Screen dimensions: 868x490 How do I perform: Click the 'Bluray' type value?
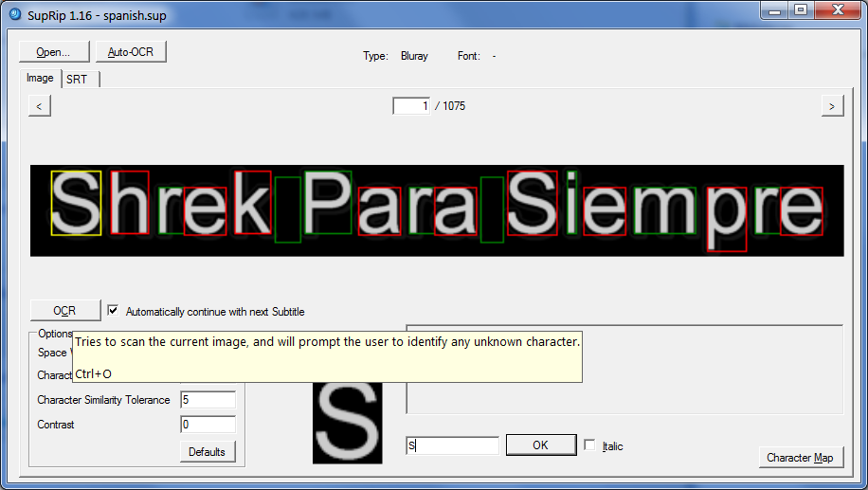coord(415,56)
